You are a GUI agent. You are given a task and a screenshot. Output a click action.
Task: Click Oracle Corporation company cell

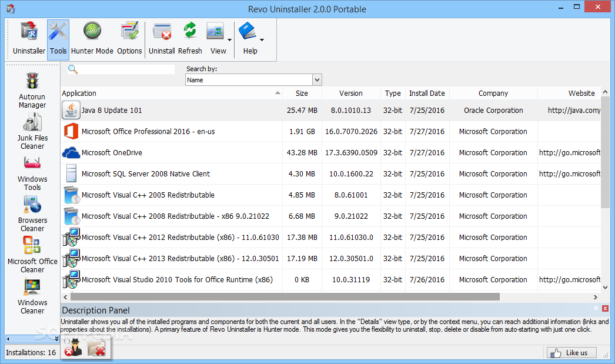point(493,110)
